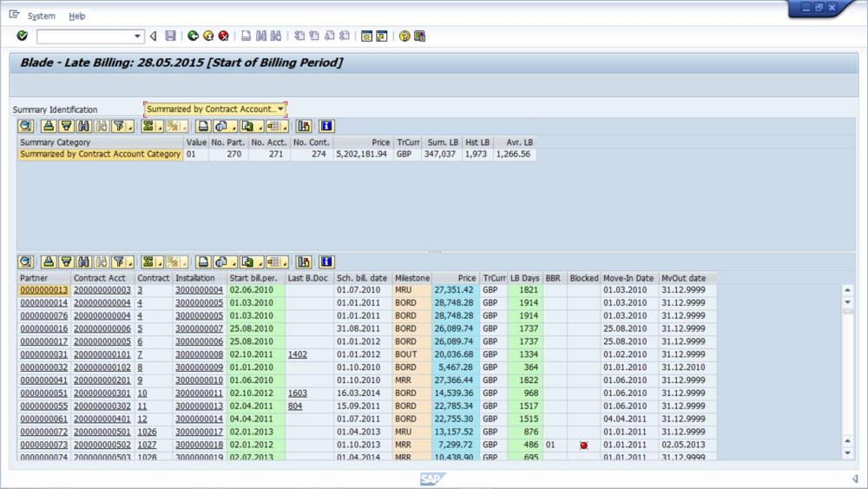Click the green Enter checkmark icon
Viewport: 868px width, 489px height.
tap(22, 36)
